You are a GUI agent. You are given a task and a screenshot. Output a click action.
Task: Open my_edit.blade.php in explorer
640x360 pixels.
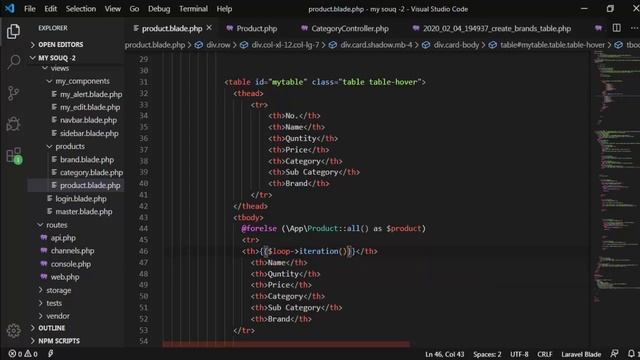point(90,107)
